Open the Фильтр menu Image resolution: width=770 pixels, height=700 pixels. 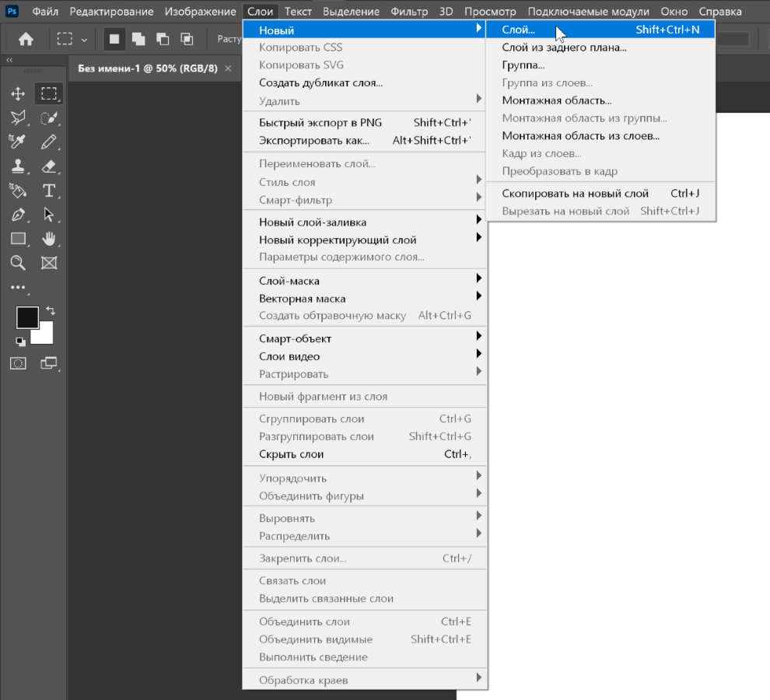pos(409,12)
